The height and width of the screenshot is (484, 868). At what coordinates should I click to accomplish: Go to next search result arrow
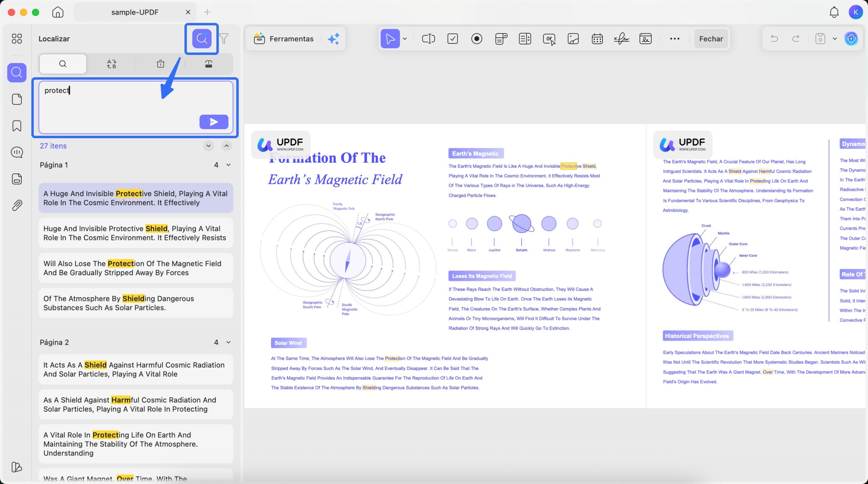point(209,146)
